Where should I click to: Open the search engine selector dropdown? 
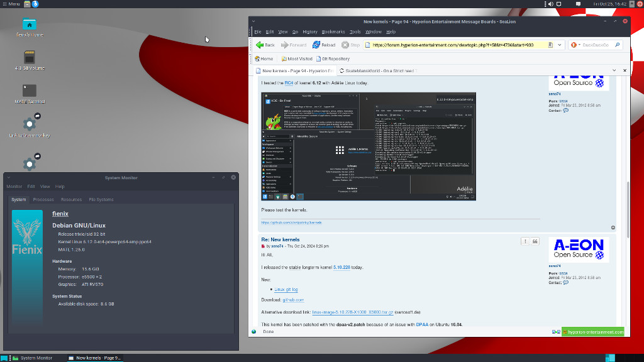pyautogui.click(x=576, y=45)
